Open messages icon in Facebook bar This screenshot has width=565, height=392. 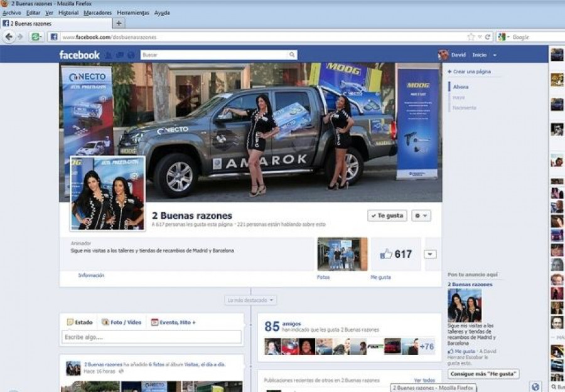click(120, 55)
